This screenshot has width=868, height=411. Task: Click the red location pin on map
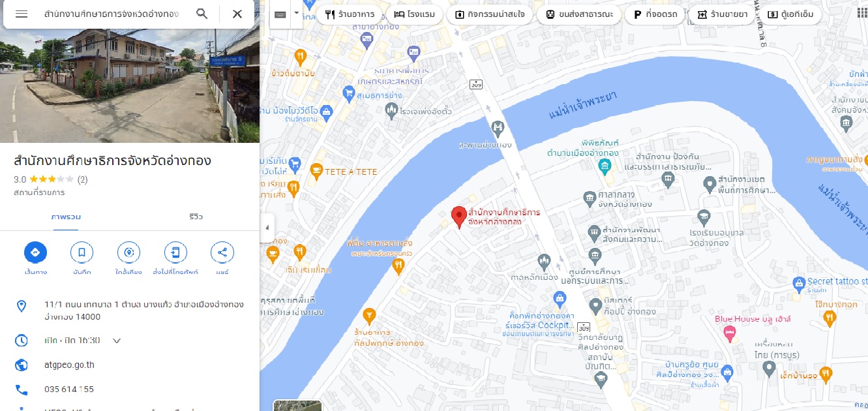(x=458, y=216)
